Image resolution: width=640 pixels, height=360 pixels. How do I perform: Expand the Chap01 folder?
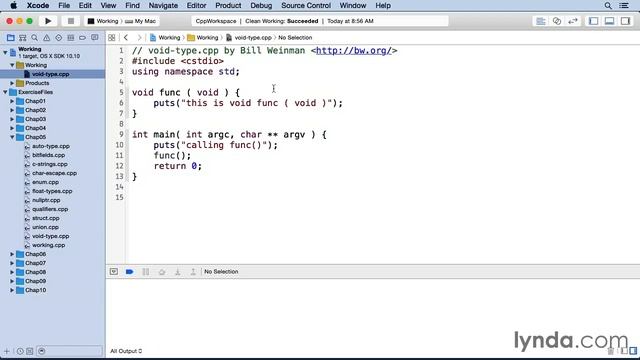(12, 101)
